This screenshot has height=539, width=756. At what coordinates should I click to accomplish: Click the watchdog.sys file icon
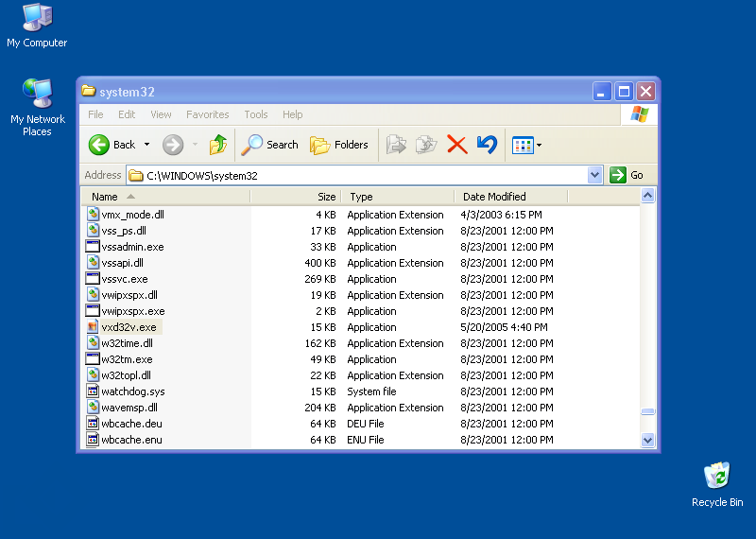pyautogui.click(x=93, y=391)
